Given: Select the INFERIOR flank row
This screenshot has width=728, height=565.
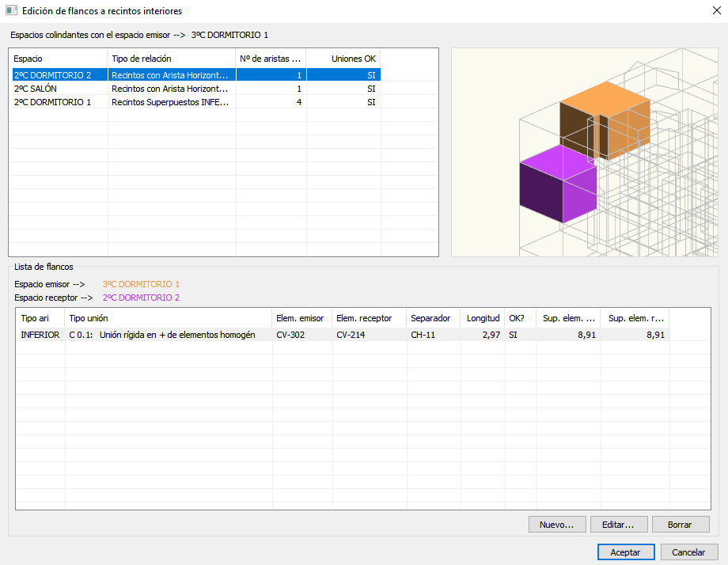Looking at the screenshot, I should click(x=40, y=335).
